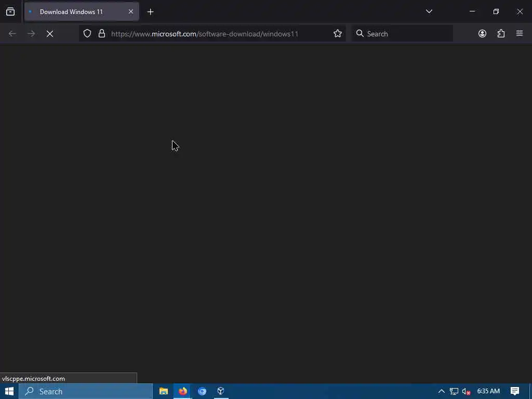Close the Firefox window
Image resolution: width=532 pixels, height=399 pixels.
(520, 11)
